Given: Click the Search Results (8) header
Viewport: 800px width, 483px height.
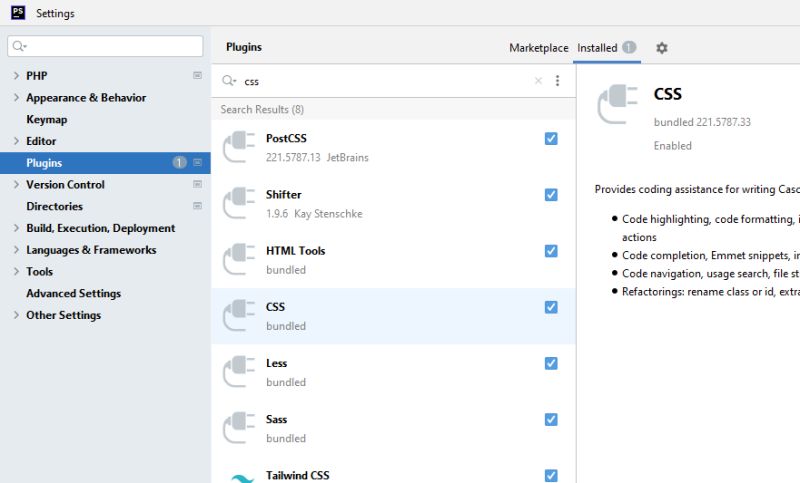Looking at the screenshot, I should [x=262, y=109].
